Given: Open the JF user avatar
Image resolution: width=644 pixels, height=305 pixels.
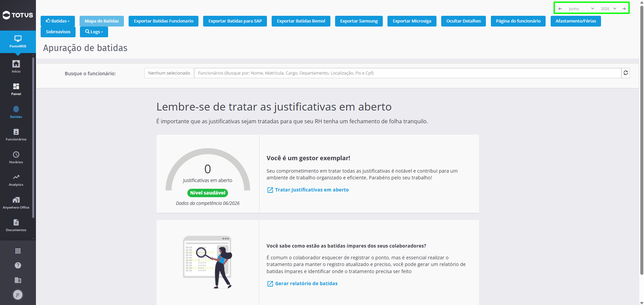Looking at the screenshot, I should (18, 295).
